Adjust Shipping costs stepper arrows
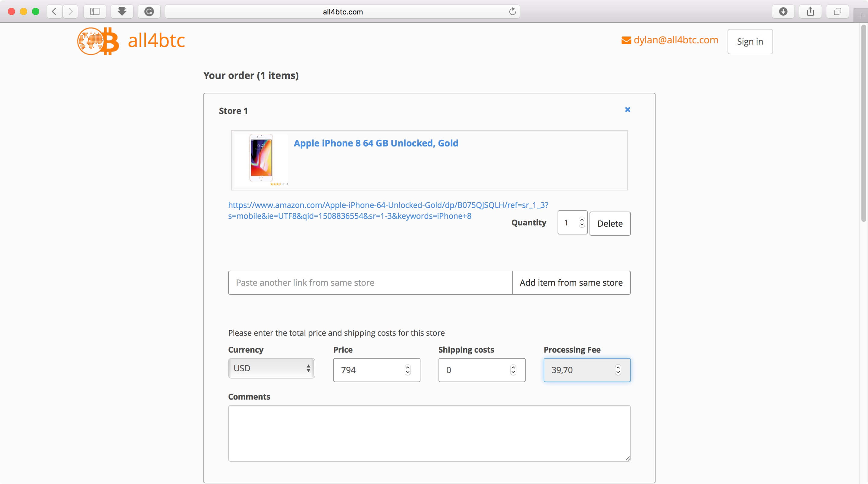This screenshot has height=484, width=868. click(x=513, y=370)
